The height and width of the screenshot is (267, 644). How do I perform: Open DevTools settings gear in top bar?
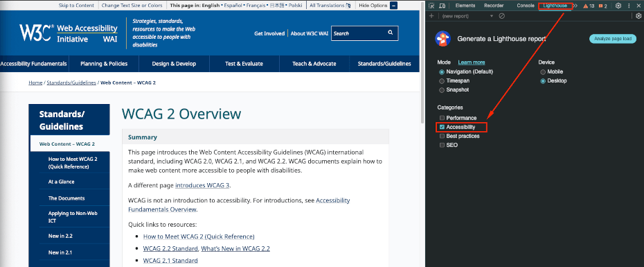tap(618, 6)
